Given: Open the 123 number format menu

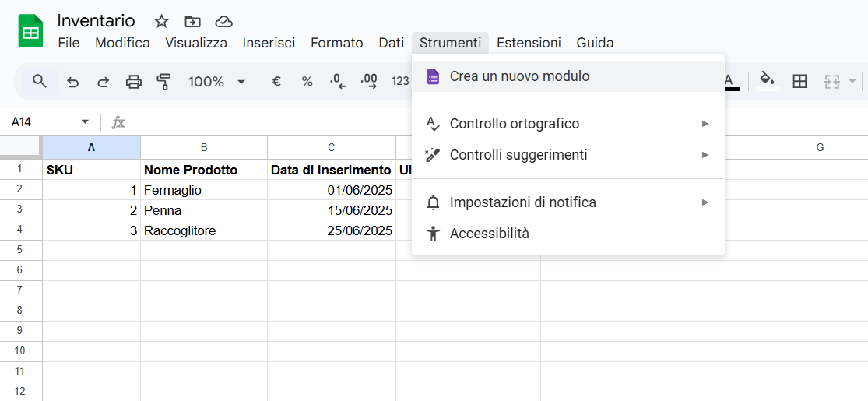Looking at the screenshot, I should [x=399, y=82].
